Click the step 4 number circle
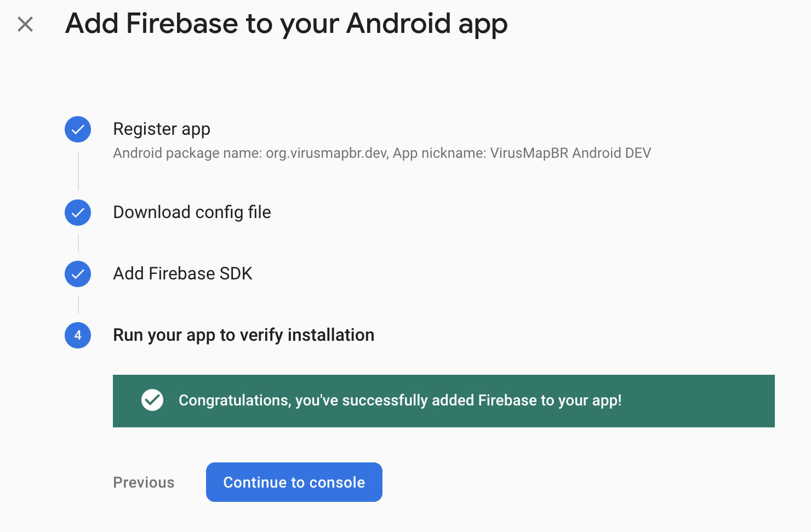This screenshot has height=532, width=811. [x=78, y=335]
